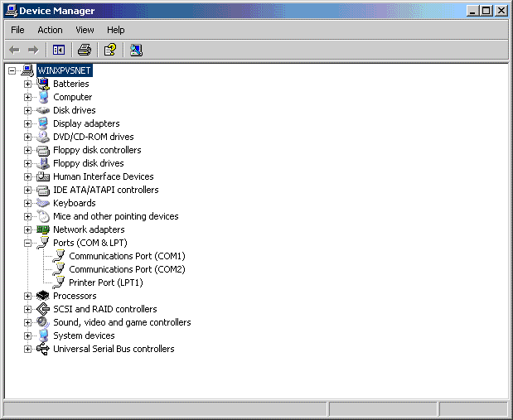This screenshot has width=513, height=420.
Task: Click the Floppy disk drives icon
Action: click(43, 163)
